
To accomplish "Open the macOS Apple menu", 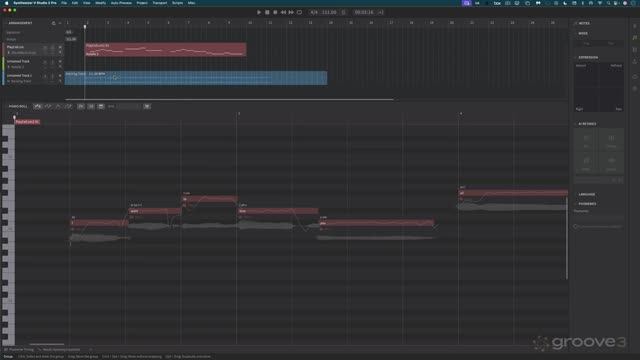I will coord(6,3).
